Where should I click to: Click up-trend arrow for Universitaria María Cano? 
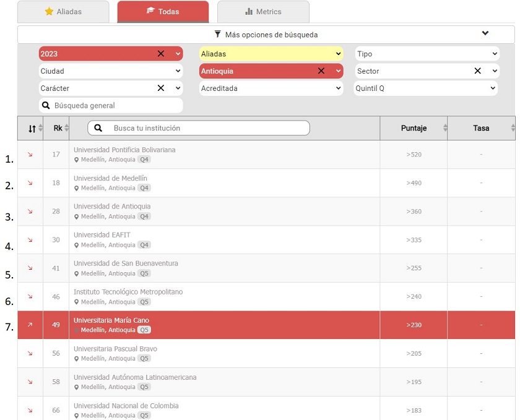(x=30, y=325)
